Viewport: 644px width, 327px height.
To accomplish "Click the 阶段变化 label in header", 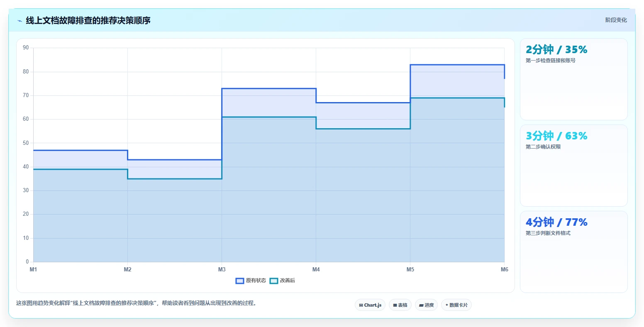I will click(x=616, y=20).
